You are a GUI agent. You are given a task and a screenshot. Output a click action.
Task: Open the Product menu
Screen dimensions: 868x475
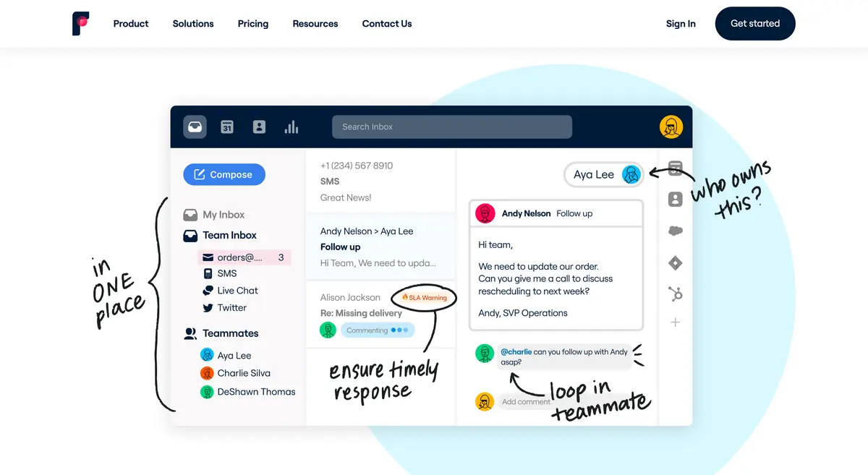click(x=131, y=24)
